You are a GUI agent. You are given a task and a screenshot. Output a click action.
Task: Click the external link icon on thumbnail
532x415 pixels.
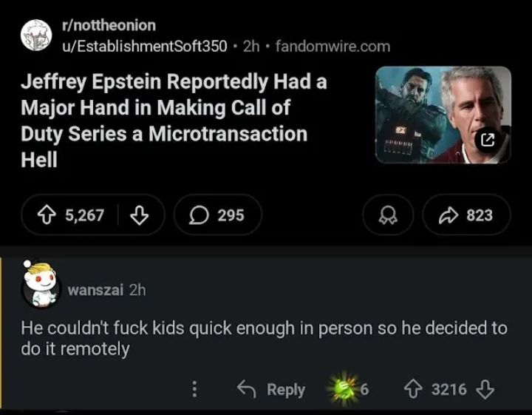pyautogui.click(x=488, y=139)
